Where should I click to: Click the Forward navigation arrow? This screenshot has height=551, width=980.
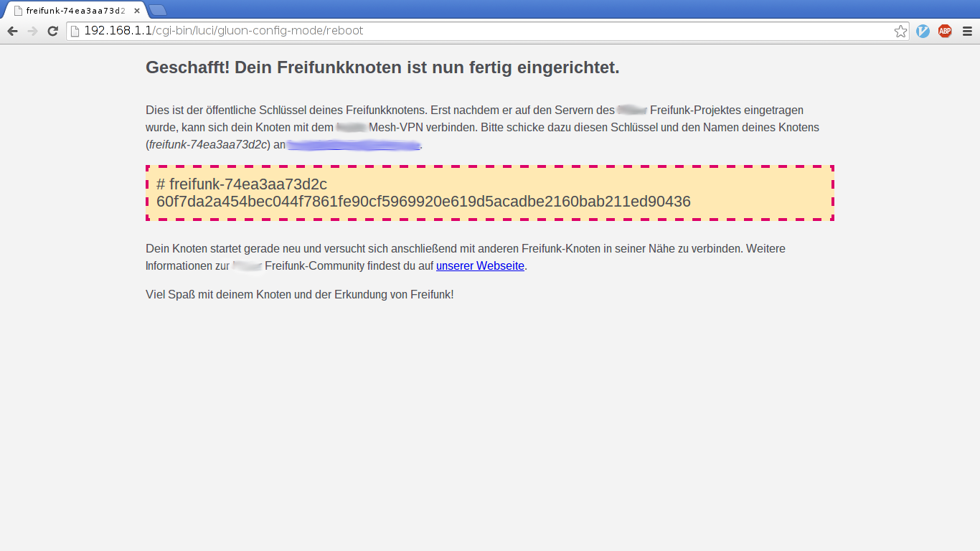(x=32, y=31)
